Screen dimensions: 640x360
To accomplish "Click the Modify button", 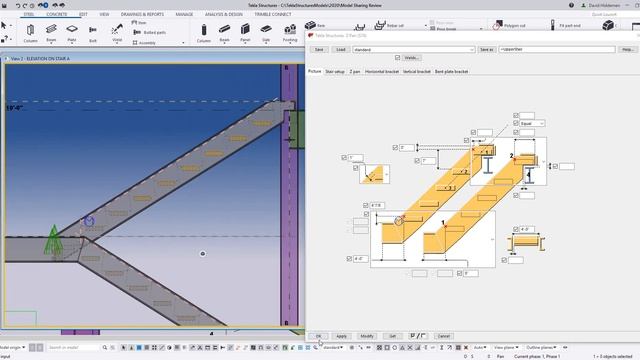I will [x=367, y=336].
